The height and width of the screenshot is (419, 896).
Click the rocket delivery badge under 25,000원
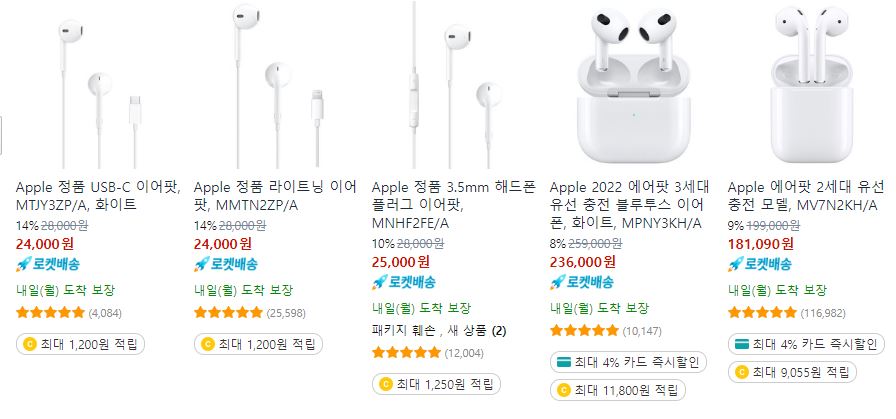click(x=404, y=282)
